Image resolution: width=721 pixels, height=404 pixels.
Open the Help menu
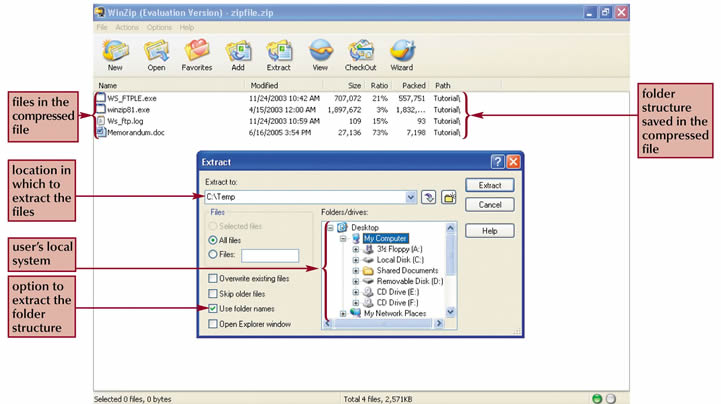[x=187, y=28]
